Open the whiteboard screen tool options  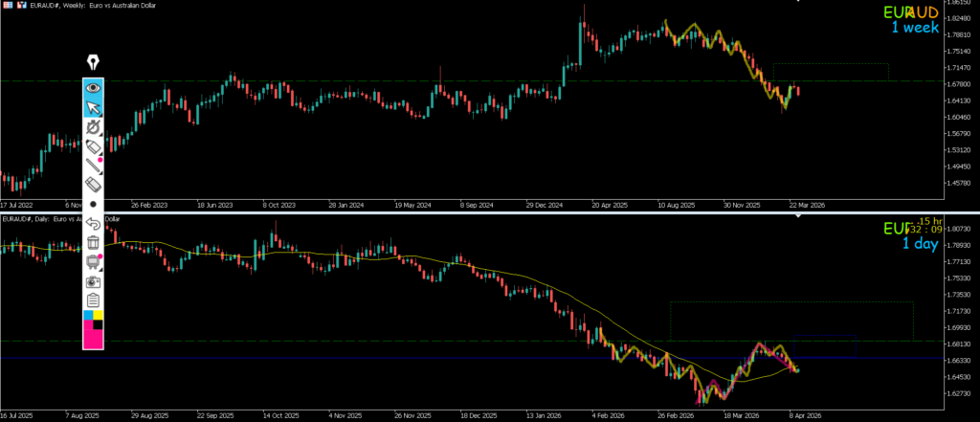click(93, 261)
